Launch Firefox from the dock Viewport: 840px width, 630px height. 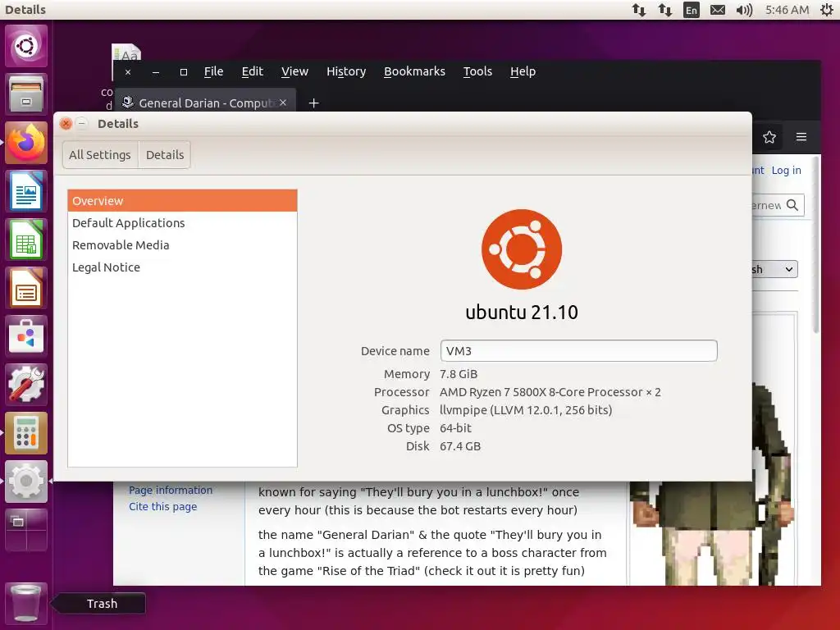click(x=26, y=143)
